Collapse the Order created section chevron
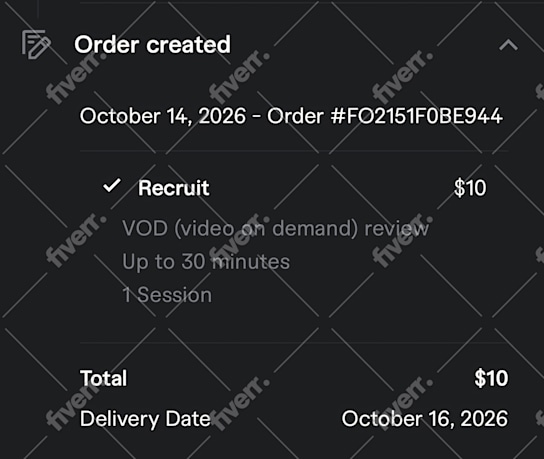This screenshot has width=544, height=459. tap(508, 45)
